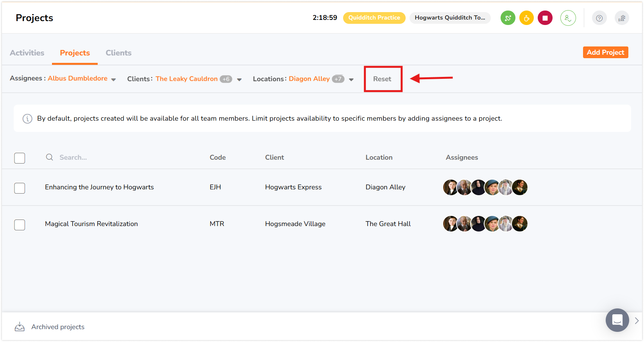Click the MTR project code
Viewport: 644px width, 342px height.
tap(217, 224)
